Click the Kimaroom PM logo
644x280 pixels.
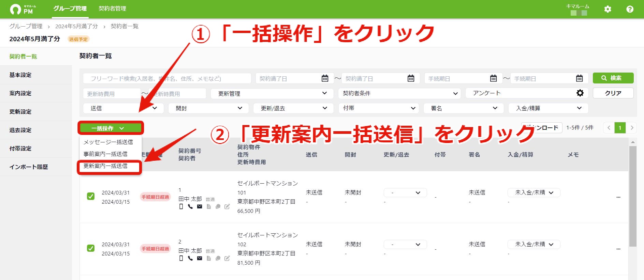[x=23, y=9]
